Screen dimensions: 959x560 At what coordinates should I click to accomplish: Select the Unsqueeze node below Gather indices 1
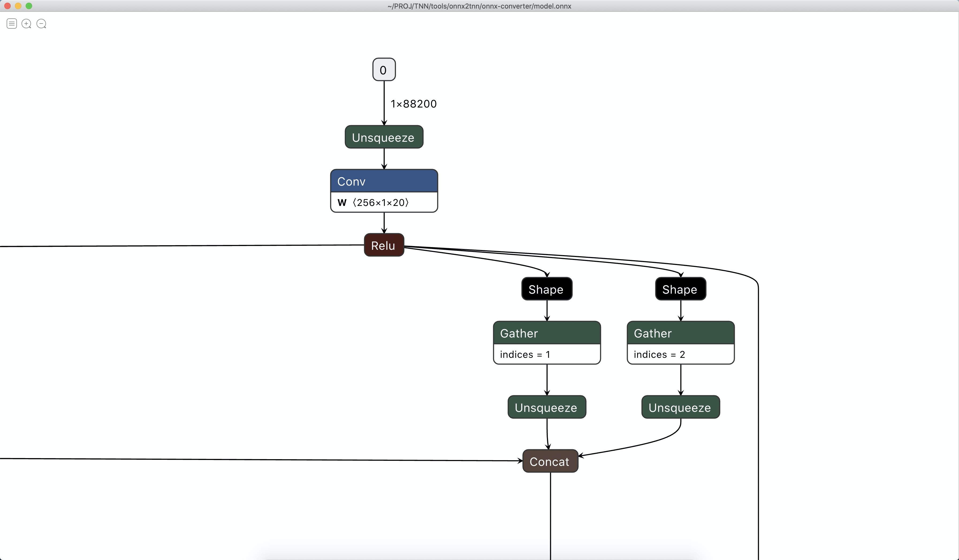pos(546,407)
